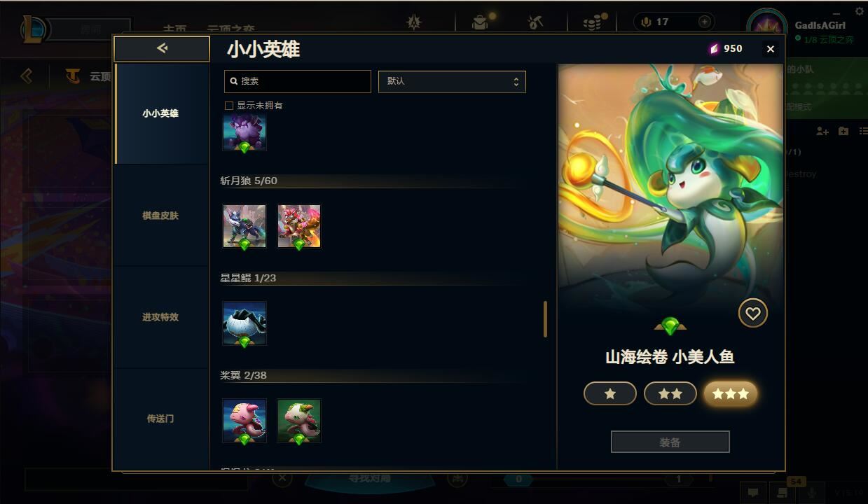
Task: Select the first 斩月狼 Little Legend thumbnail
Action: pyautogui.click(x=244, y=227)
